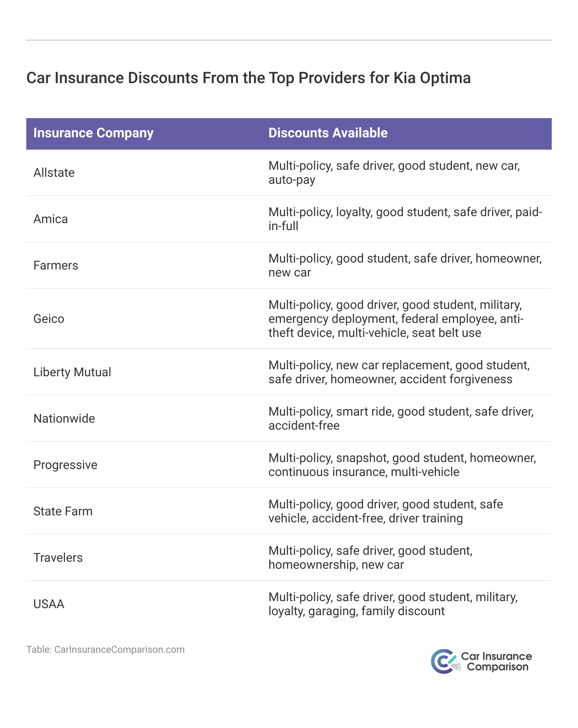Click the USAA company name
This screenshot has height=728, width=578.
tap(49, 604)
